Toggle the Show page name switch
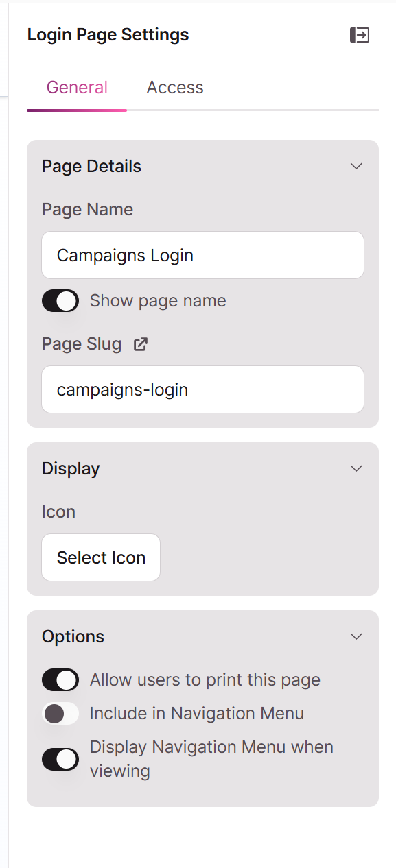The height and width of the screenshot is (868, 396). tap(60, 301)
